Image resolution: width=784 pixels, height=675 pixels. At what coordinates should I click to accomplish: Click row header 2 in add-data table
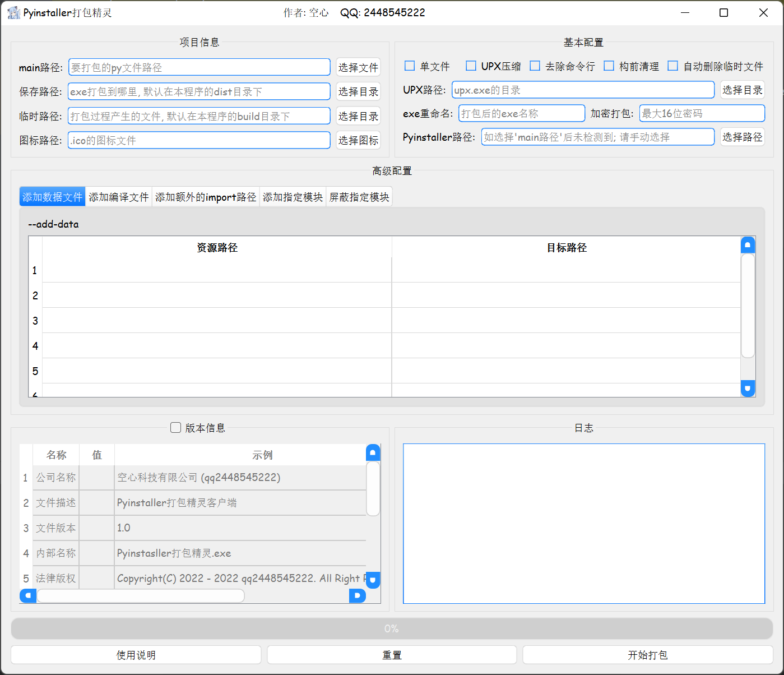(x=35, y=295)
